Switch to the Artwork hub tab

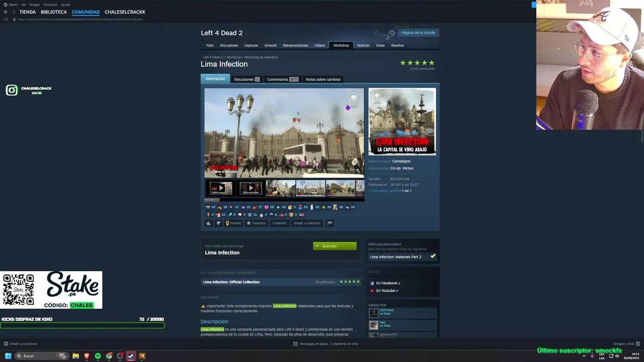pyautogui.click(x=271, y=45)
